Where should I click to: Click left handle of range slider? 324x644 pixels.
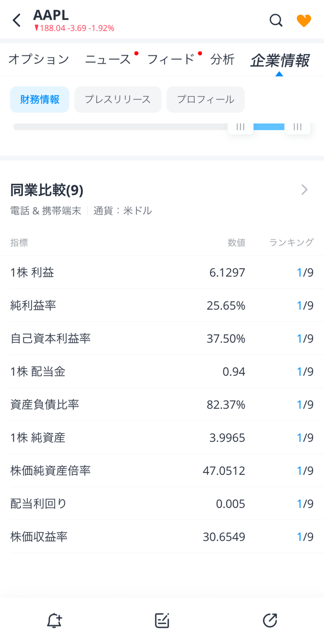(x=240, y=127)
